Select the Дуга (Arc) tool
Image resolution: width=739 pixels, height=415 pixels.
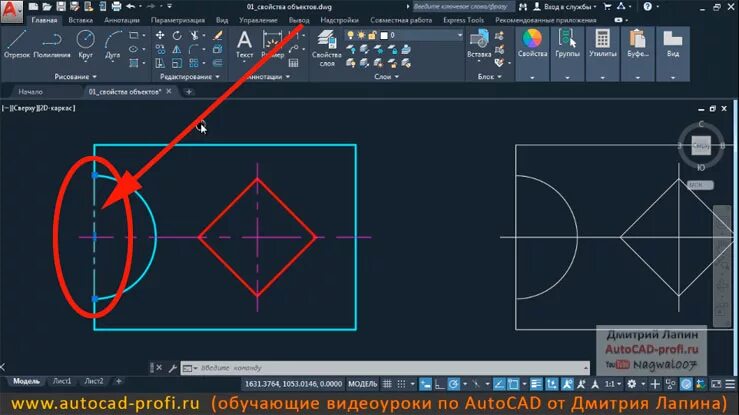113,44
